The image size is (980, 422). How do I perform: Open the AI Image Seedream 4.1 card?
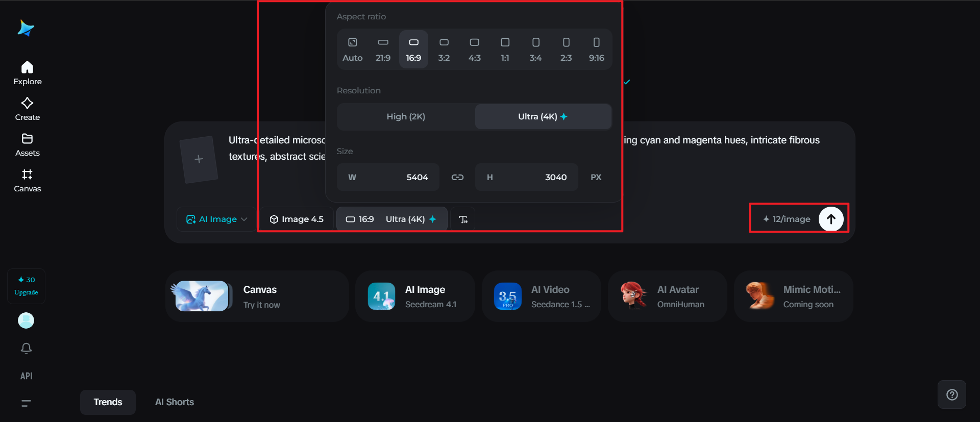point(415,296)
